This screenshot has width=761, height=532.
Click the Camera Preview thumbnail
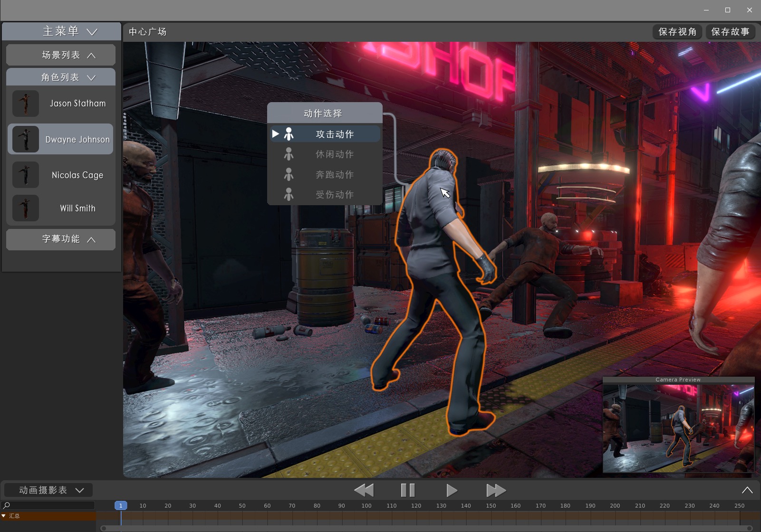pos(678,428)
